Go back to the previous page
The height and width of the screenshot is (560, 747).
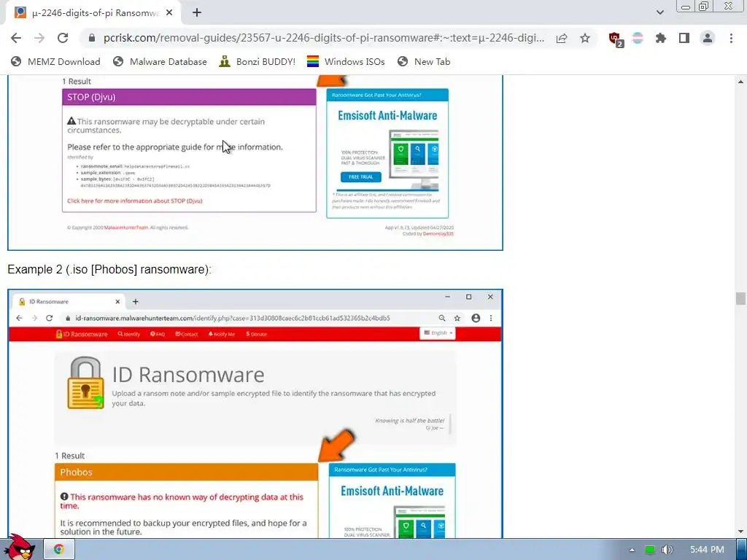[16, 38]
